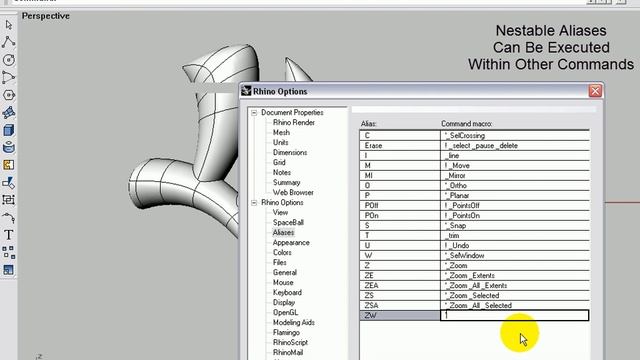Select the Box solid tool
Viewport: 640px width, 360px height.
pyautogui.click(x=9, y=130)
